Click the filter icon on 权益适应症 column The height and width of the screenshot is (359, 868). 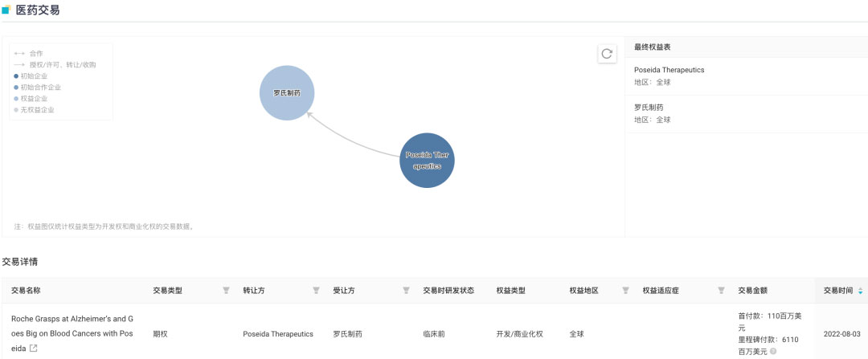coord(721,291)
